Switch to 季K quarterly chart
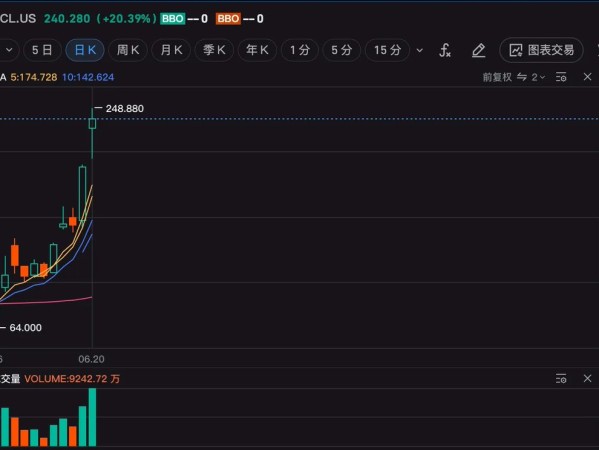This screenshot has width=599, height=450. 214,50
